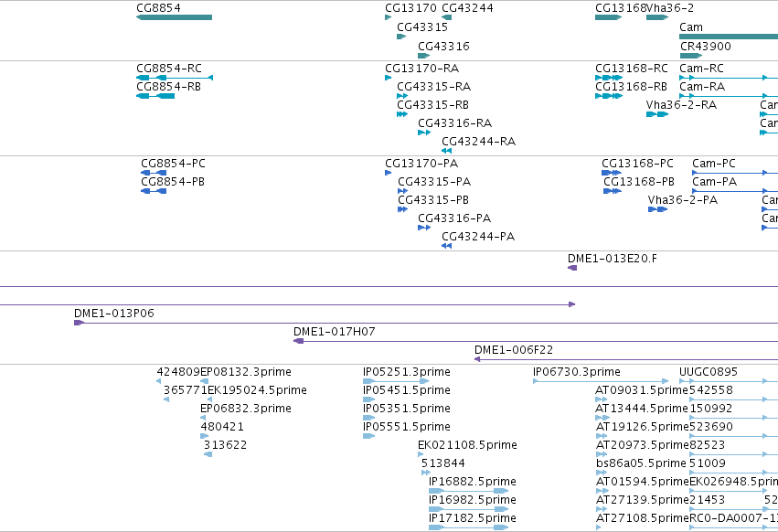Viewport: 778px width, 532px height.
Task: Select transcript CG43244-RA
Action: [446, 151]
